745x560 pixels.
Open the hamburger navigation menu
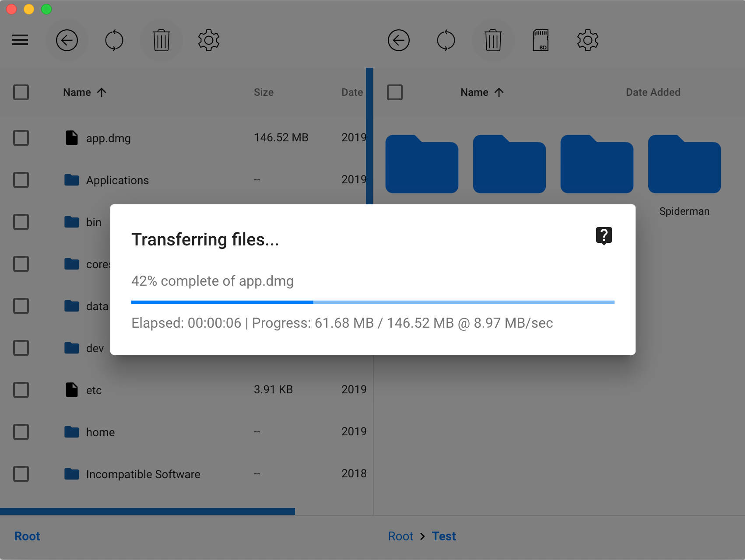[21, 40]
